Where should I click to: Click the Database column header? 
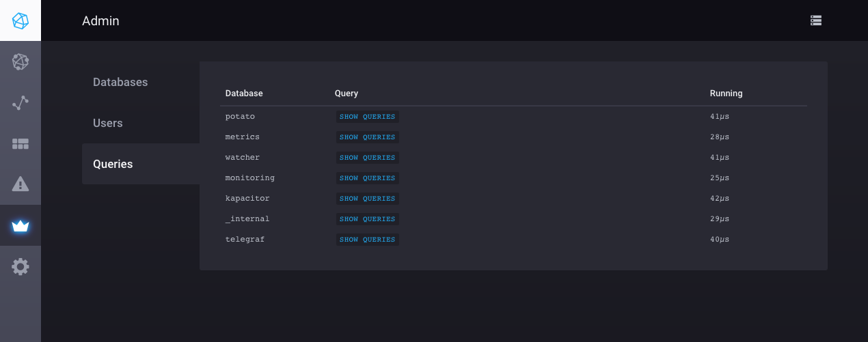point(244,94)
